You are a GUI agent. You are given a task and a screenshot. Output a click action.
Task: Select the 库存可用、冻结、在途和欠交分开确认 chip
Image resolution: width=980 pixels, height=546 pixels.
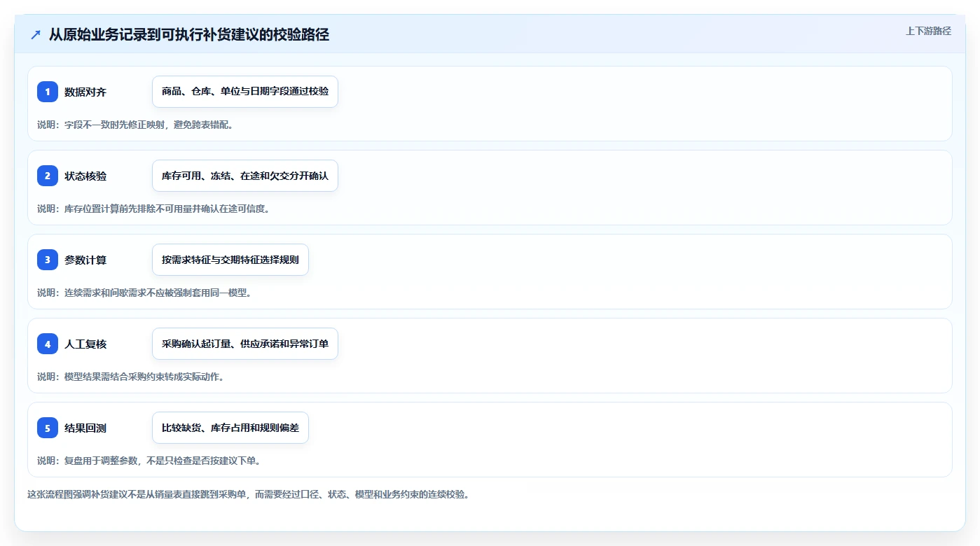[x=245, y=176]
